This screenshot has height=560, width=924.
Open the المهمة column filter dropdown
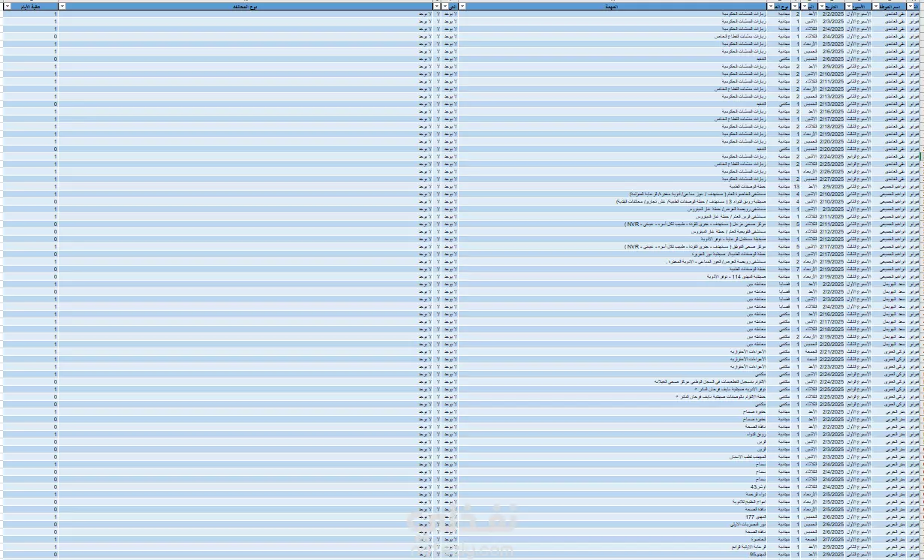[462, 6]
